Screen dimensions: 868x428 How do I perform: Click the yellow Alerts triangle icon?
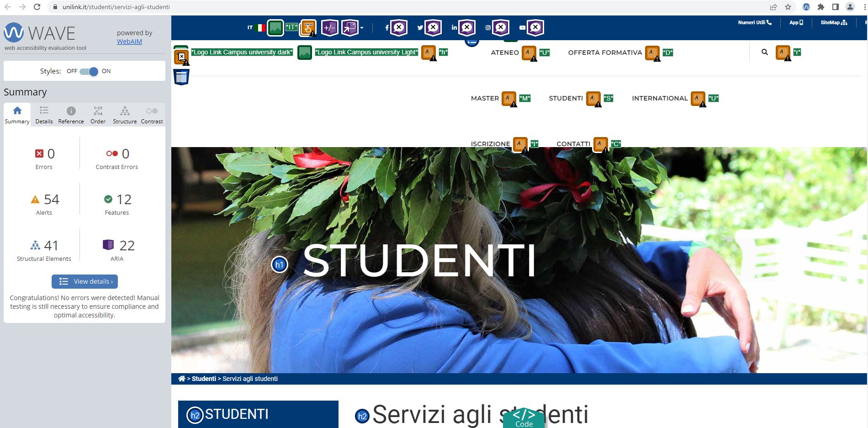point(35,200)
